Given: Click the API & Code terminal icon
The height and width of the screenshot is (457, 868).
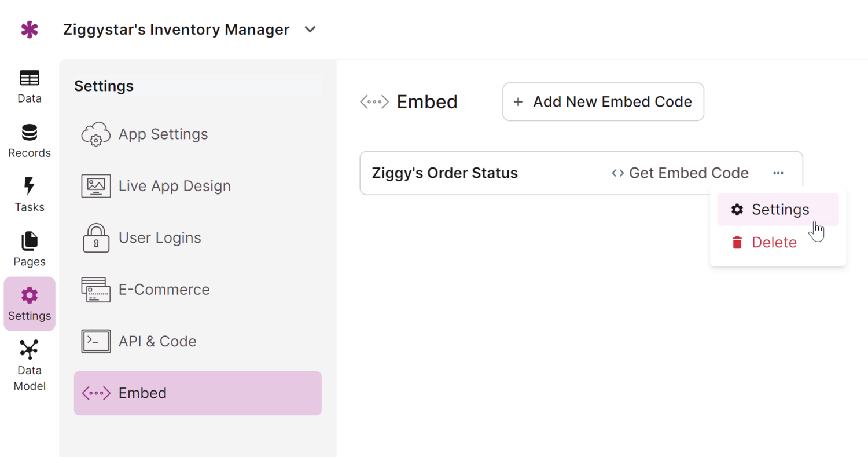Looking at the screenshot, I should pyautogui.click(x=95, y=341).
